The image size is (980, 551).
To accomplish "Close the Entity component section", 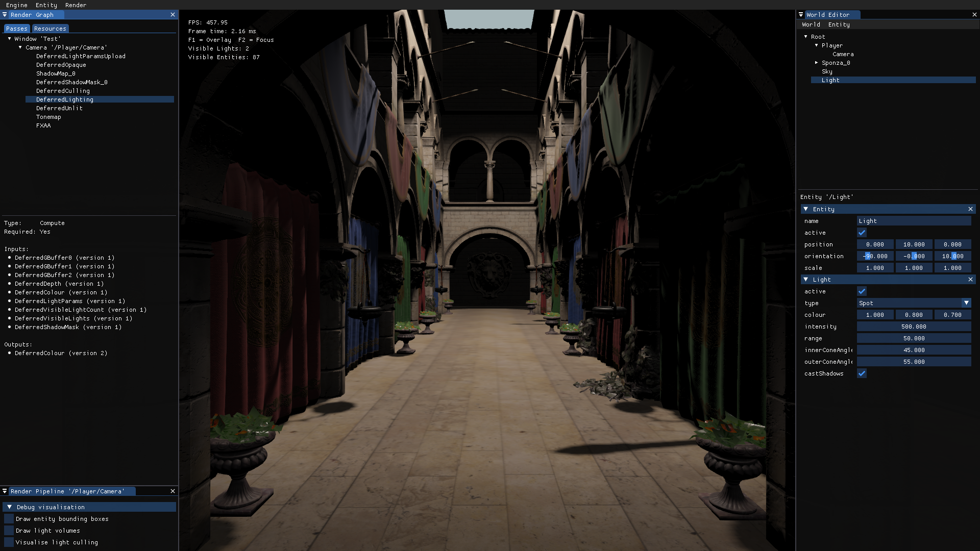I will pos(970,209).
